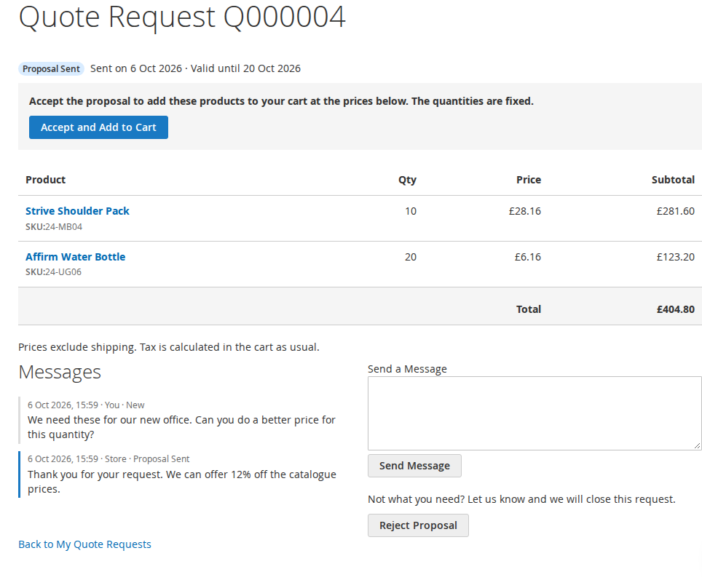
Task: Open the Affirm Water Bottle product link
Action: pos(75,257)
